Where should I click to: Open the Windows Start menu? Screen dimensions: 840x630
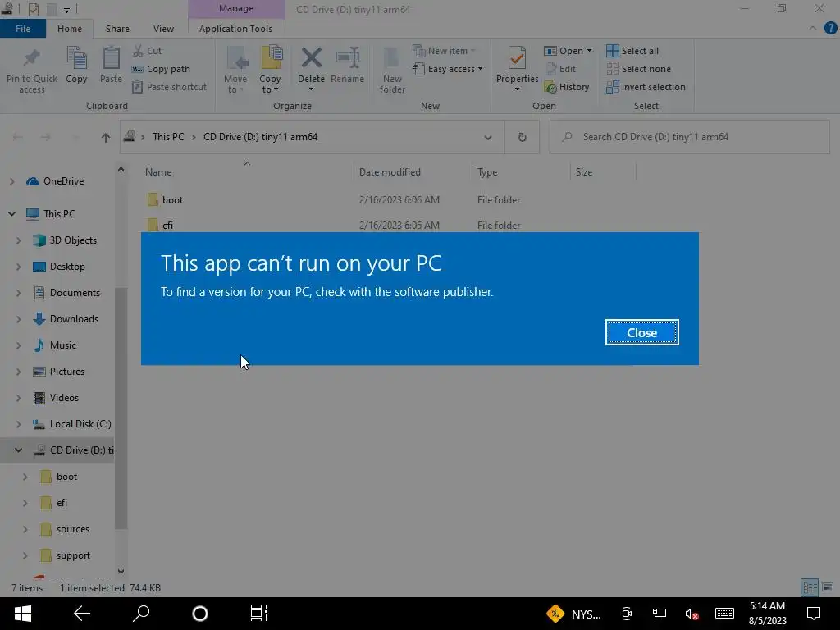click(23, 614)
